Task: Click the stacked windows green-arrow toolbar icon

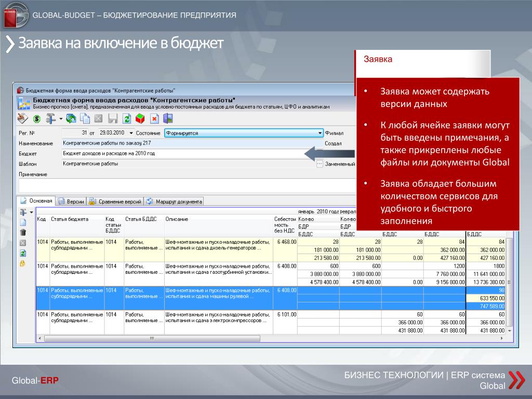Action: [x=71, y=118]
